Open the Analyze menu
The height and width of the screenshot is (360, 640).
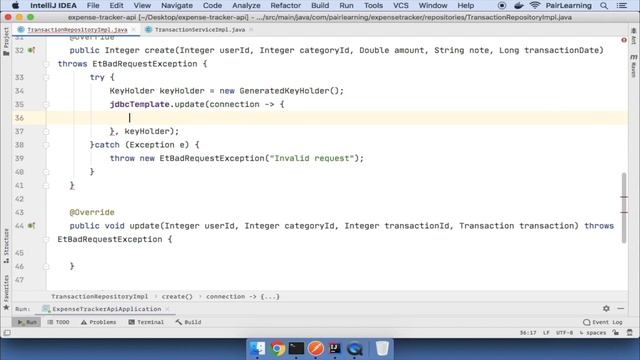pos(246,6)
